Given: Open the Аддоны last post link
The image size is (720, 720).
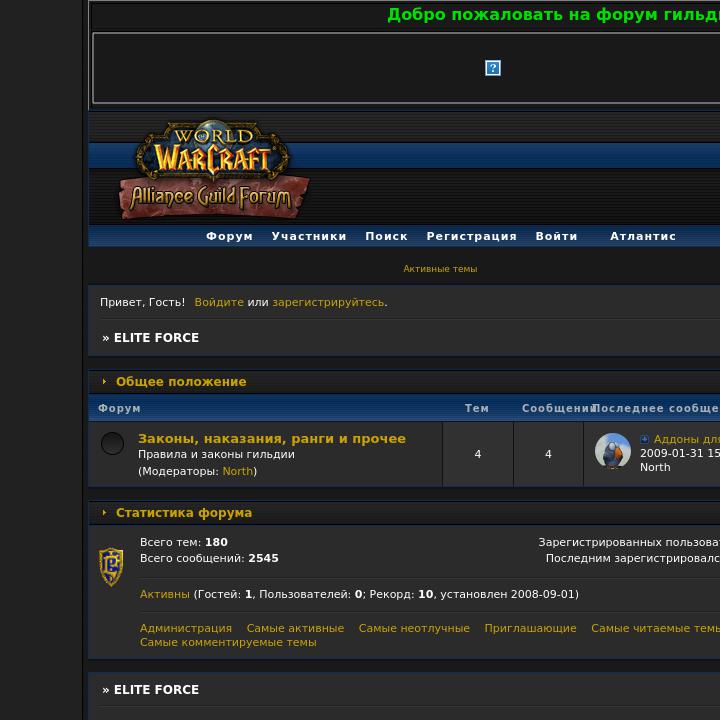Looking at the screenshot, I should [x=686, y=439].
